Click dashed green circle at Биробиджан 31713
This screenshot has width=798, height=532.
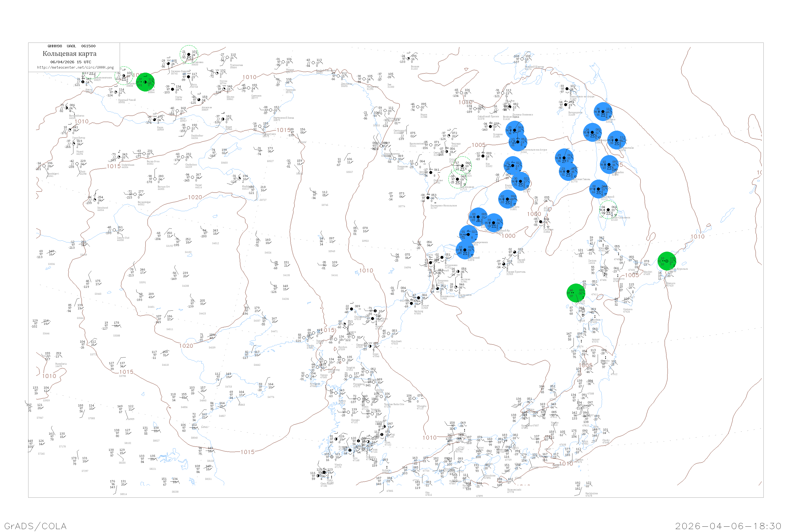[x=458, y=179]
